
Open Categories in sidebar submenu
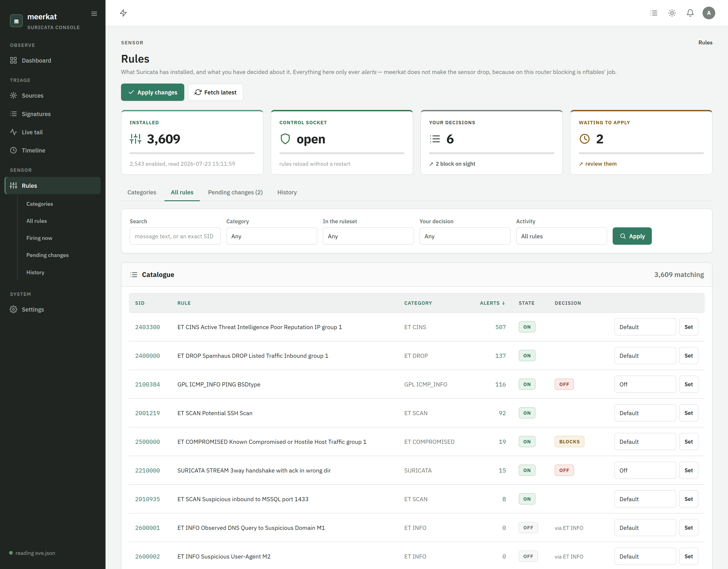[40, 204]
